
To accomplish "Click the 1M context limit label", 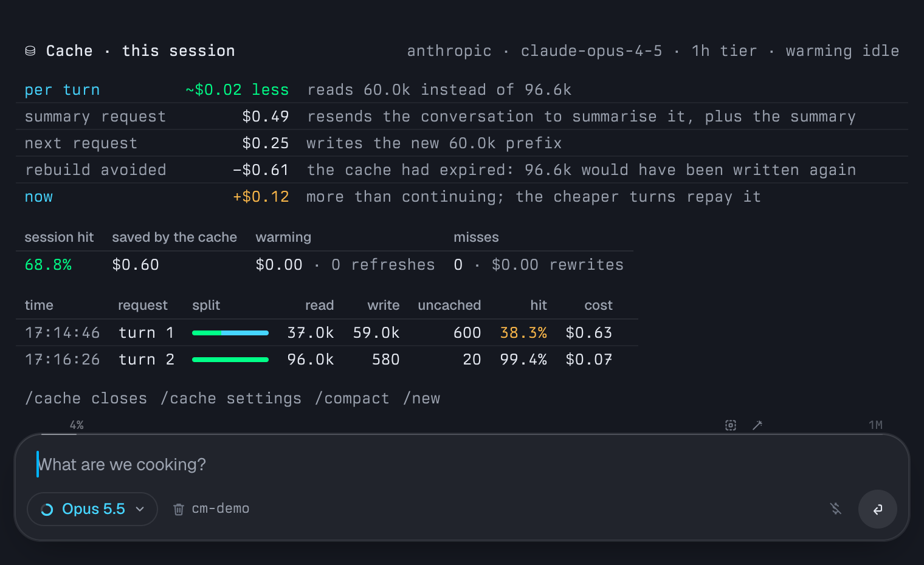I will click(x=875, y=425).
